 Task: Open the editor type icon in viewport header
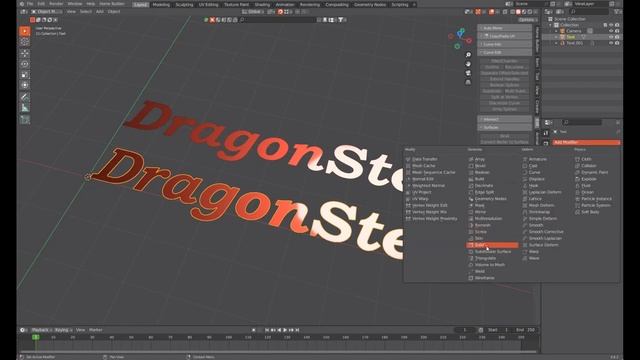(x=24, y=12)
